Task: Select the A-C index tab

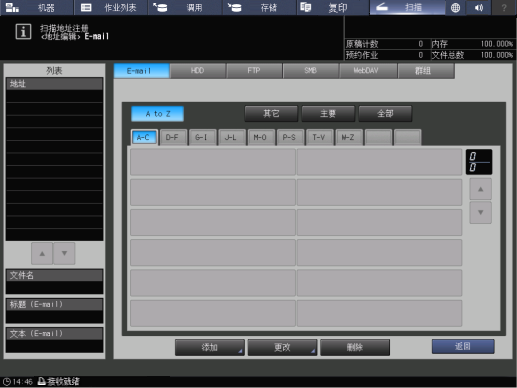Action: pos(144,137)
